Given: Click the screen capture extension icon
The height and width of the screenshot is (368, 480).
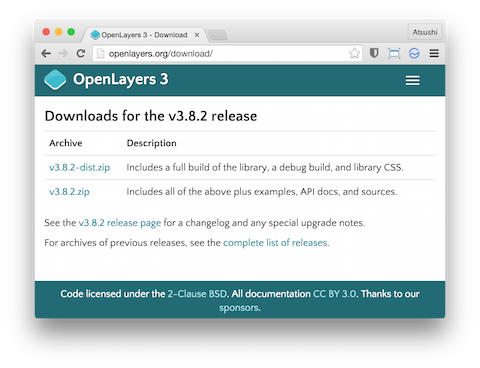Looking at the screenshot, I should (x=394, y=53).
